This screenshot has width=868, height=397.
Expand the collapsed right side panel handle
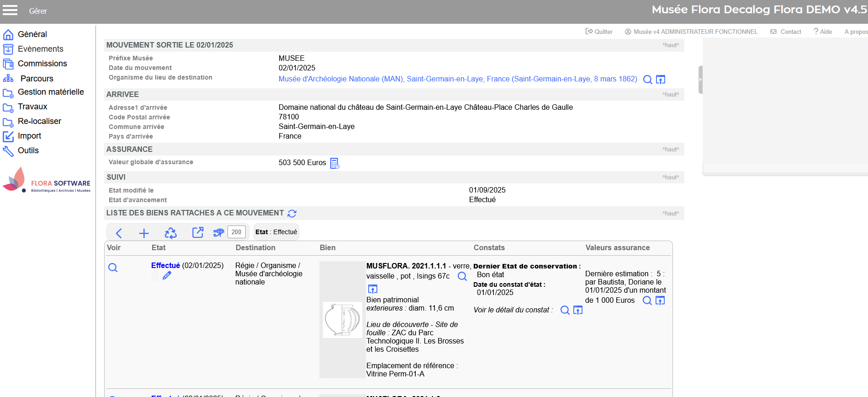point(700,80)
